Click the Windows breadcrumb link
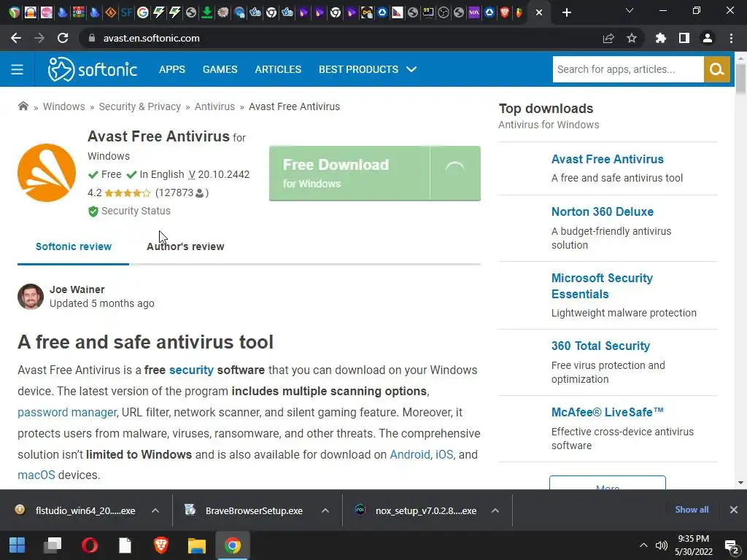This screenshot has height=560, width=747. (x=64, y=106)
